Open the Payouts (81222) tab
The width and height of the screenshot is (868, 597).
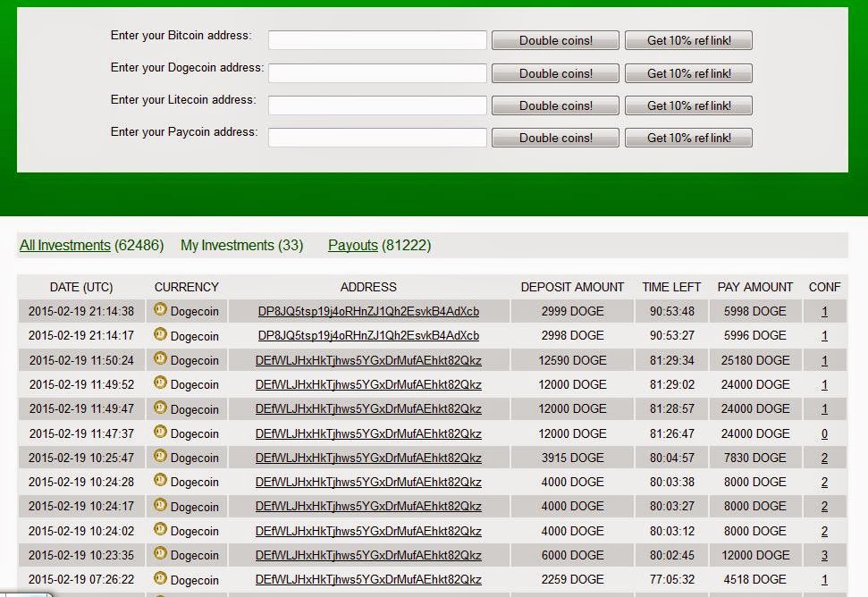(x=380, y=245)
